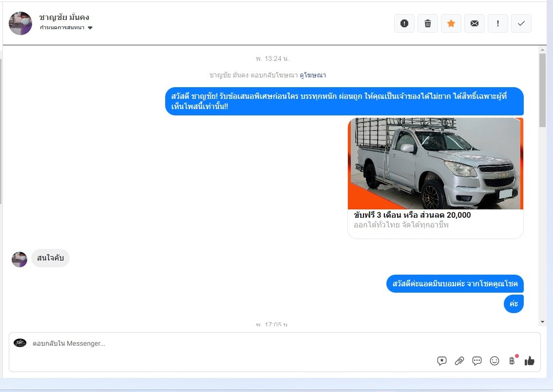This screenshot has width=553, height=392.
Task: Open the กำหนดการสนทนา dropdown
Action: click(x=66, y=28)
